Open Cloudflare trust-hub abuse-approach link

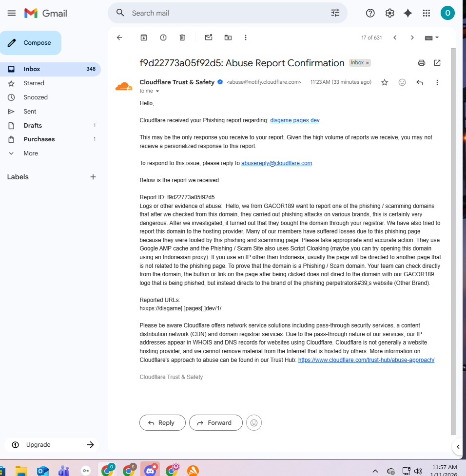[x=366, y=360]
